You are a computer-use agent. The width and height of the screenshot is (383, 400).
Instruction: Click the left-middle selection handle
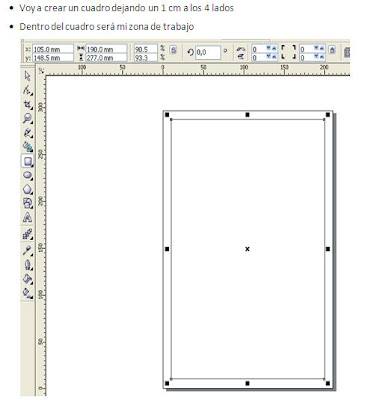pos(167,249)
